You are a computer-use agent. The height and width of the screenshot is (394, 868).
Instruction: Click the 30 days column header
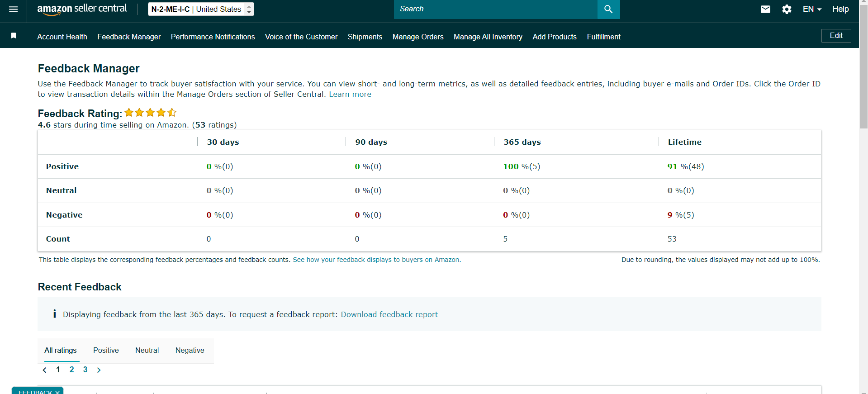coord(223,142)
